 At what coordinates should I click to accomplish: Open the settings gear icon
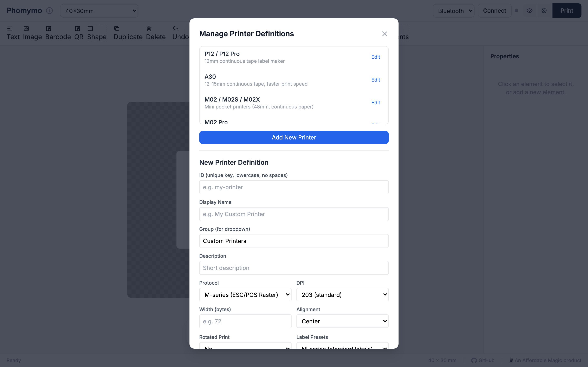click(x=544, y=11)
